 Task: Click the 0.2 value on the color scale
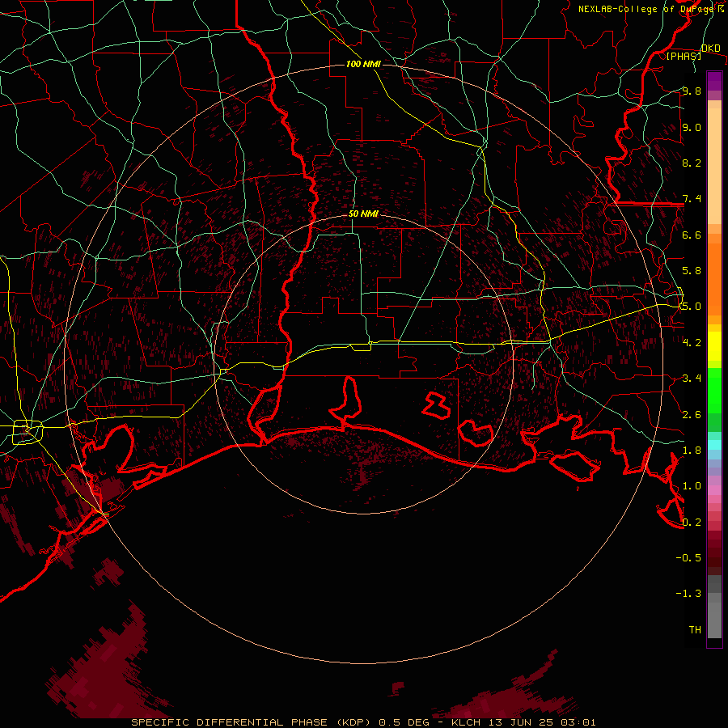pos(692,522)
